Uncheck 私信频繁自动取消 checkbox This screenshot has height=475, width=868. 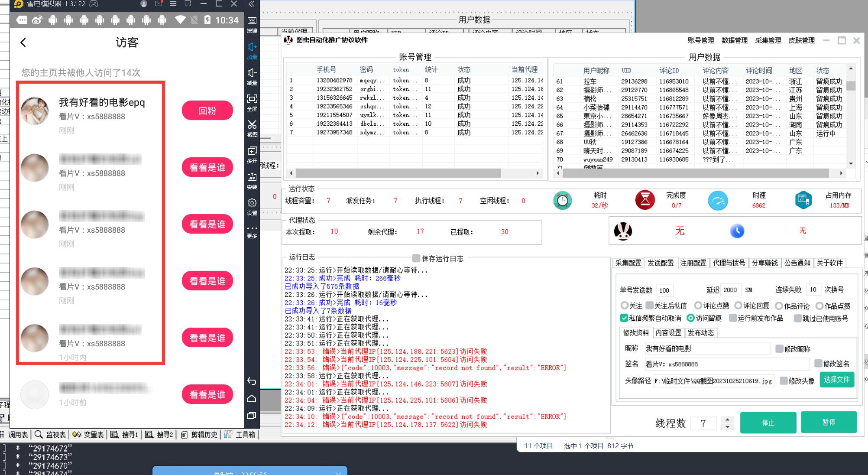624,318
